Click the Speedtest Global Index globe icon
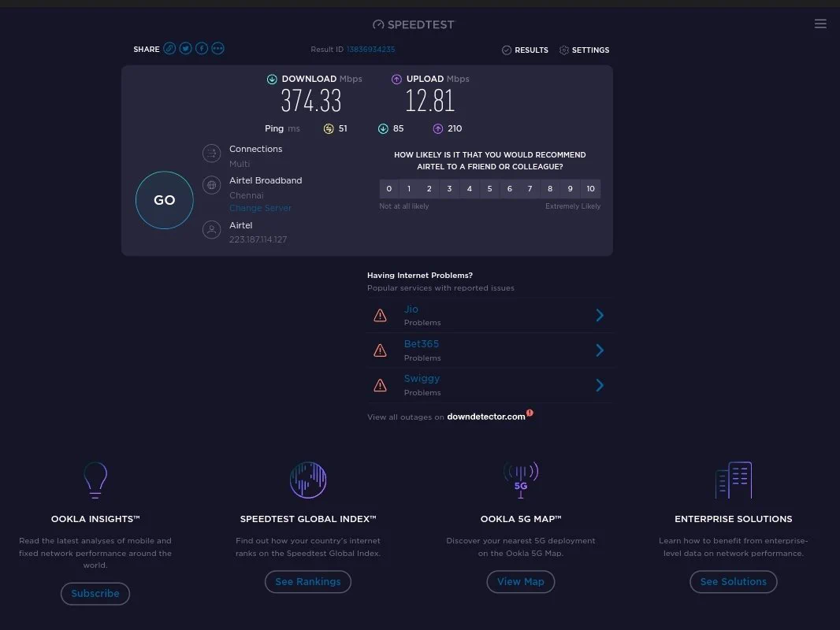Screen dimensions: 840x630 pos(308,480)
